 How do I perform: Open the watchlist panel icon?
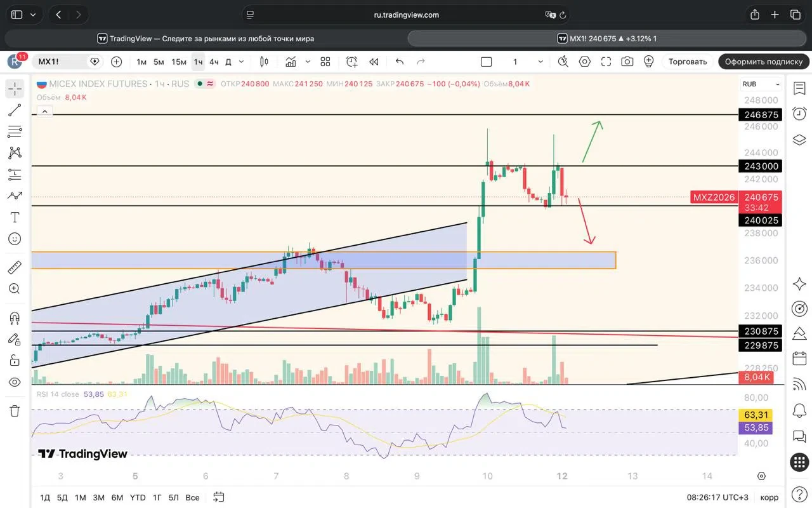tap(799, 88)
